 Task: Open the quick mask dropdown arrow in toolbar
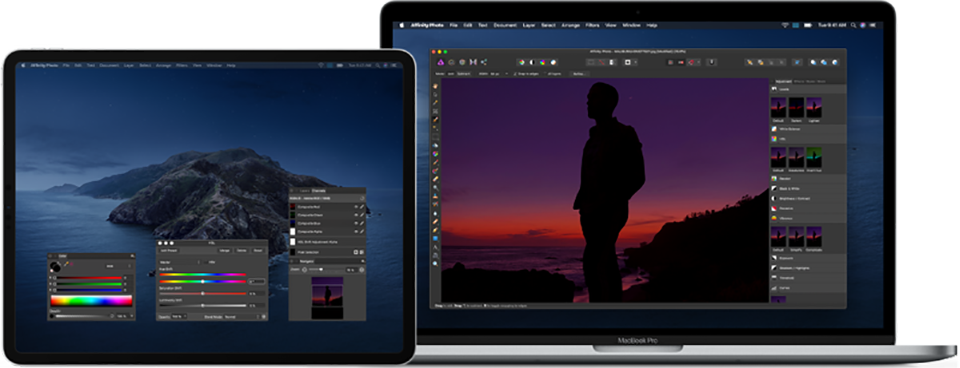(x=636, y=62)
